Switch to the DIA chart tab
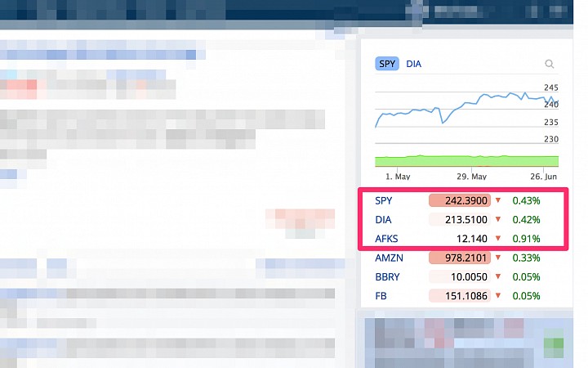The width and height of the screenshot is (588, 368). pyautogui.click(x=413, y=64)
